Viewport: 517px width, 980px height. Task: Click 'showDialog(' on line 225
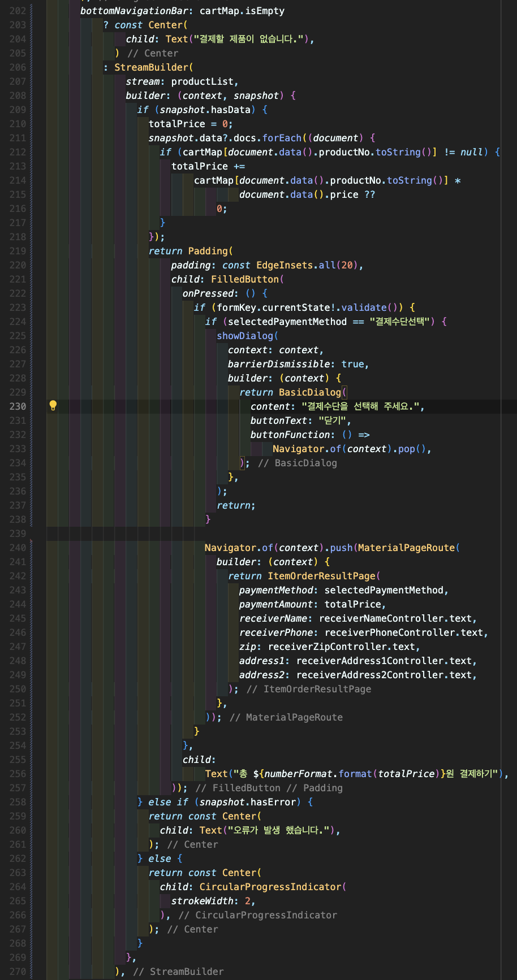click(248, 336)
